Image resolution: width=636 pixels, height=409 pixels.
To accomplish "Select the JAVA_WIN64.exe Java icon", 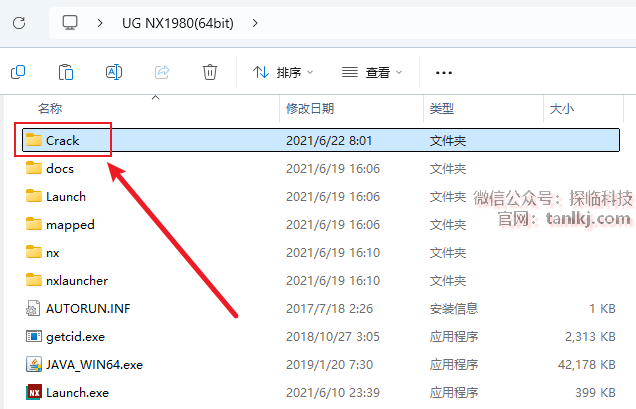I will [x=34, y=364].
